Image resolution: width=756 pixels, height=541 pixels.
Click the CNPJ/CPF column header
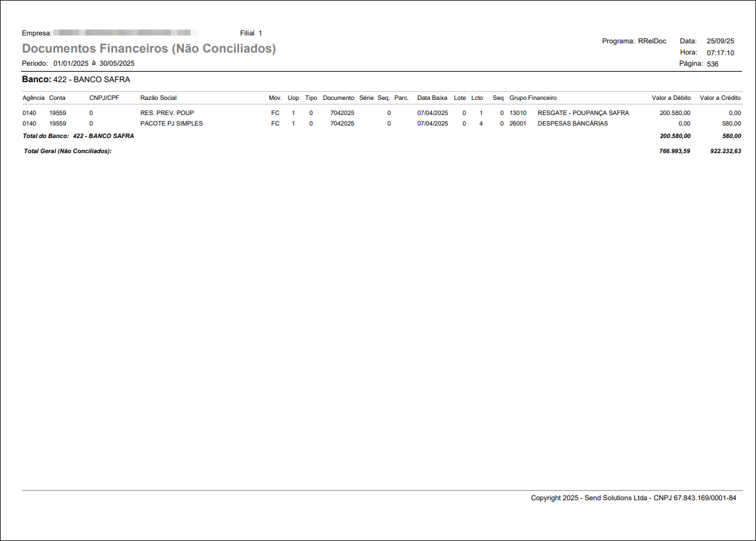click(x=104, y=98)
